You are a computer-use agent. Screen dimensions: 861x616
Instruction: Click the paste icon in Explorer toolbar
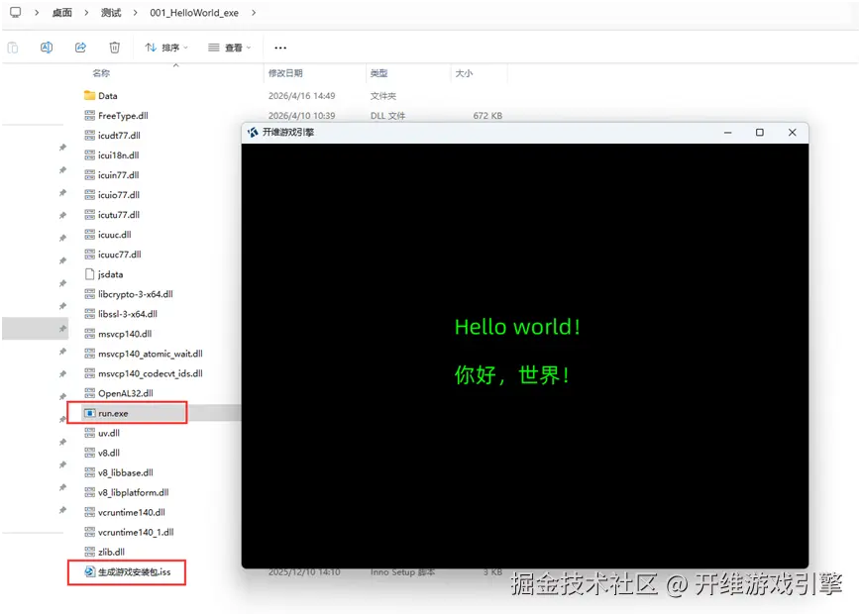pos(13,48)
